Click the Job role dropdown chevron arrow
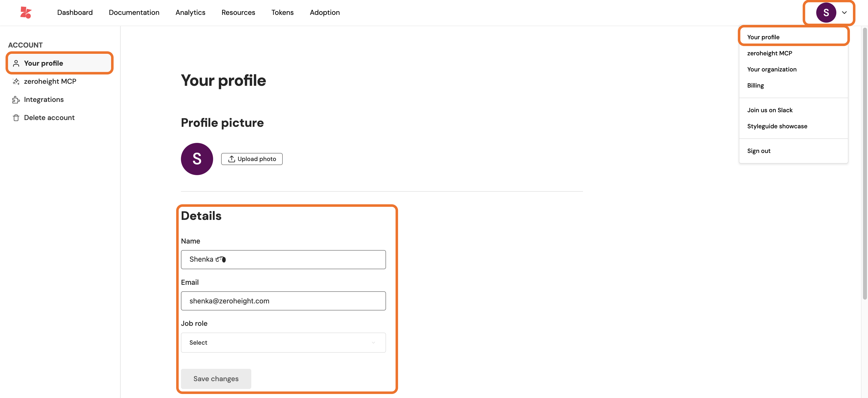The image size is (868, 398). point(373,343)
